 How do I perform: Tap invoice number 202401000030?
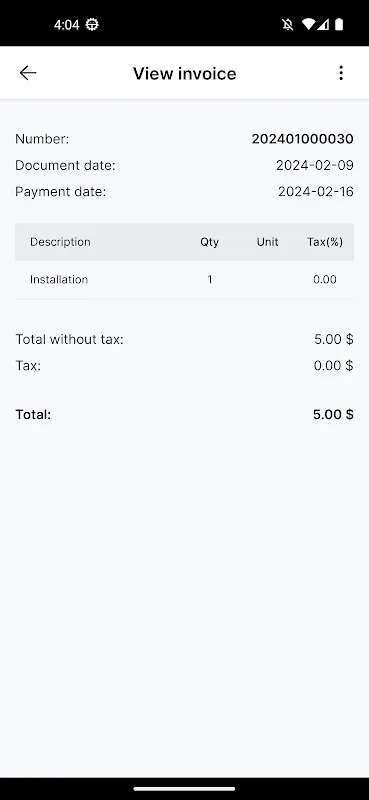[x=303, y=139]
